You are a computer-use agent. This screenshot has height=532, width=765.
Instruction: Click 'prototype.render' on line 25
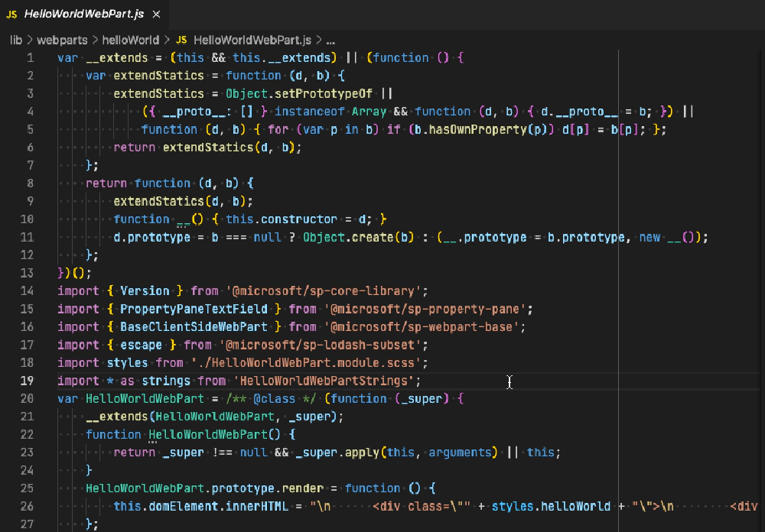(x=267, y=488)
